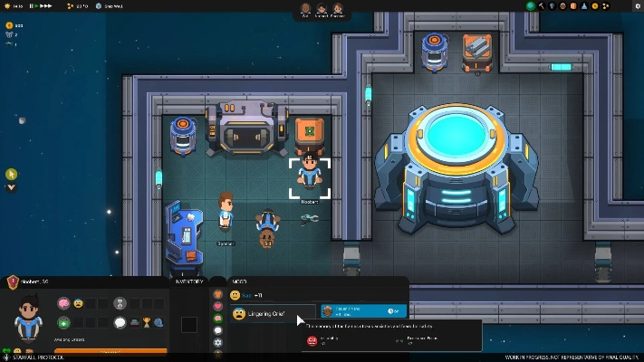Open the Inventory tab

(190, 281)
